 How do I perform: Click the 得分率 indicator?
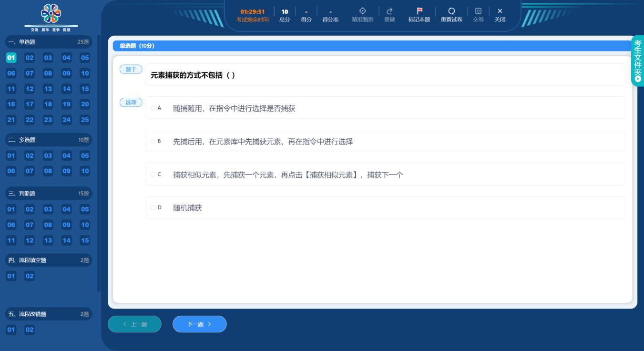click(x=330, y=15)
